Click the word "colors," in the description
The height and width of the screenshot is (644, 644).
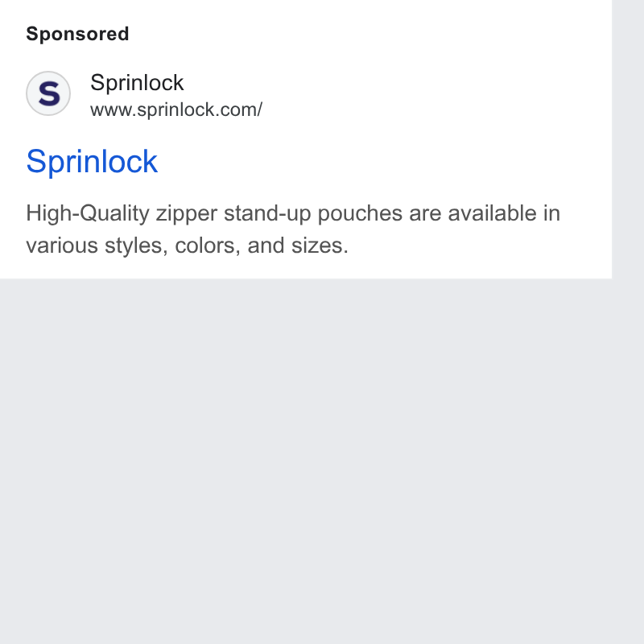pos(208,246)
